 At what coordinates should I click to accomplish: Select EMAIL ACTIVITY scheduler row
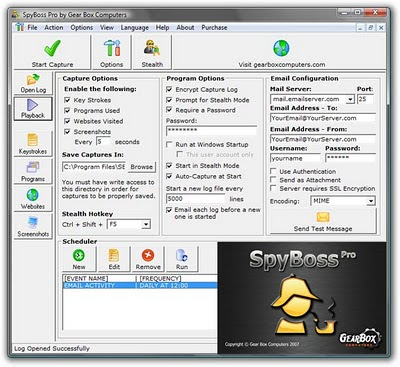click(140, 286)
